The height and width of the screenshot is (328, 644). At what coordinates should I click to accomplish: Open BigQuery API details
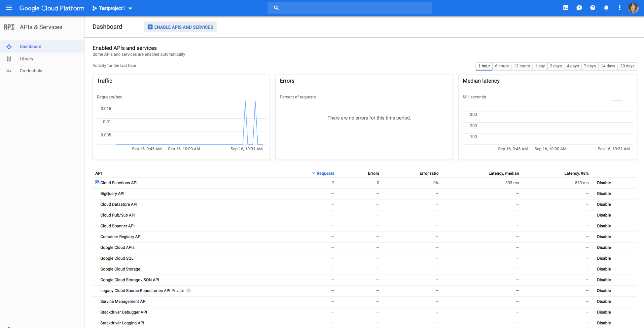coord(112,194)
